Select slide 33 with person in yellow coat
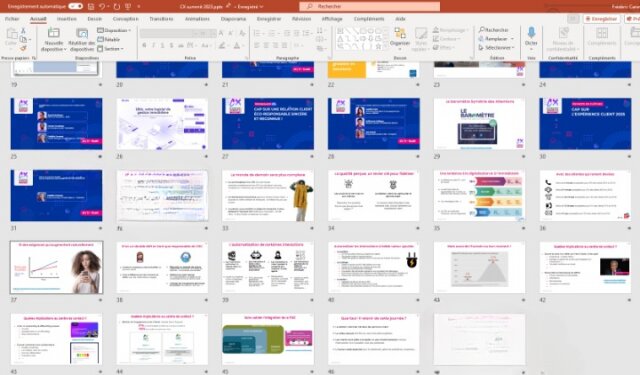This screenshot has height=375, width=640. pyautogui.click(x=268, y=195)
